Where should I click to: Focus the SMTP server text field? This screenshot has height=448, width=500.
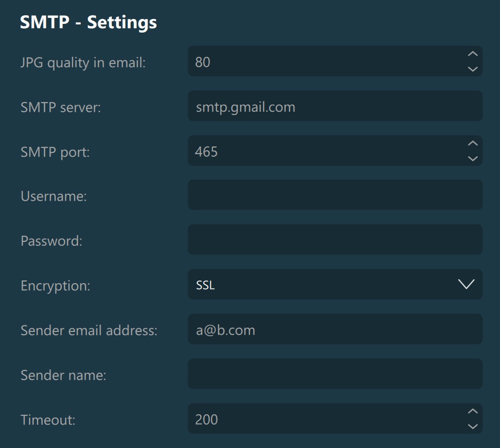335,106
